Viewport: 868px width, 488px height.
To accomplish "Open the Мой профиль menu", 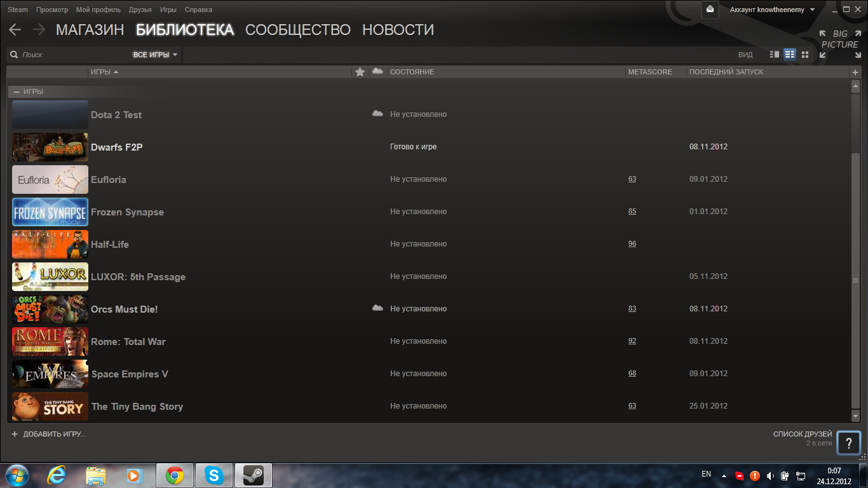I will 98,10.
